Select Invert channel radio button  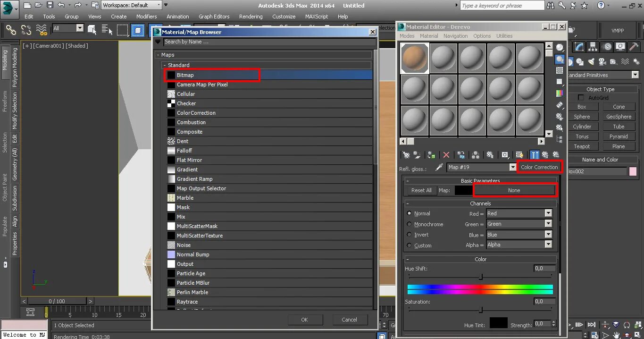coord(409,235)
